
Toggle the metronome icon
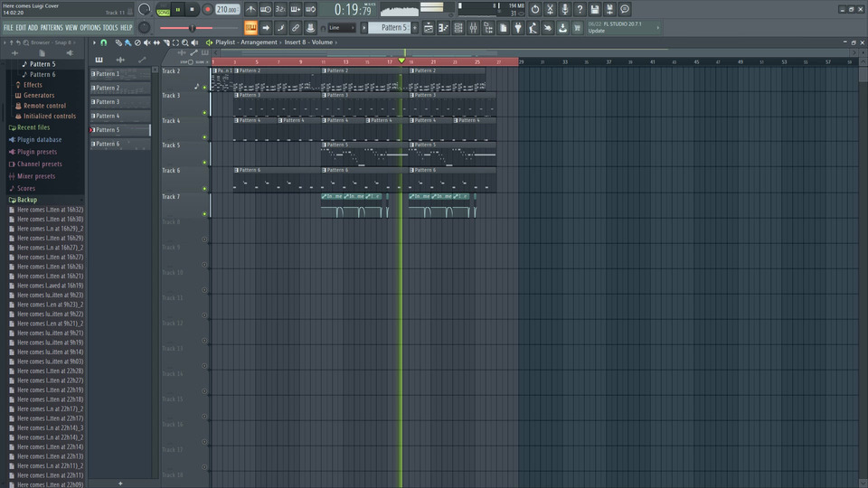250,9
